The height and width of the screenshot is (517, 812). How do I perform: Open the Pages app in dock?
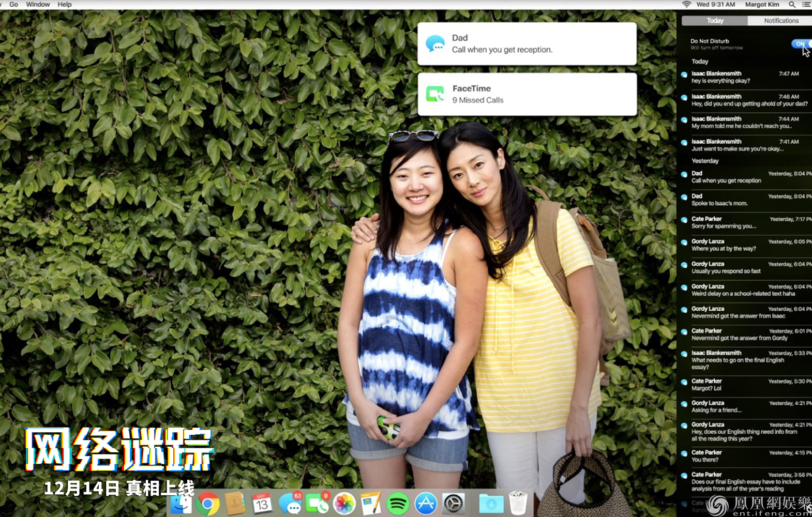[371, 504]
